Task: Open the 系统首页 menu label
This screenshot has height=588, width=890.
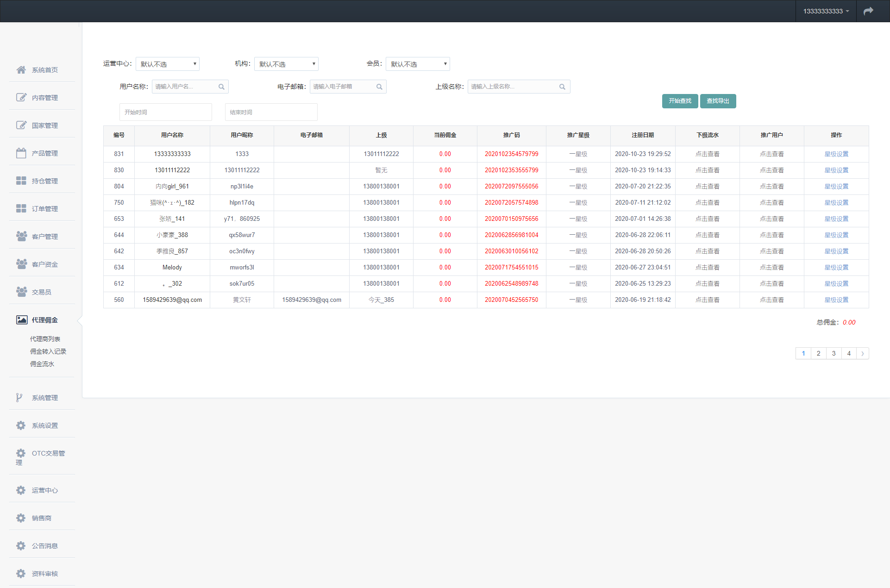Action: [45, 70]
